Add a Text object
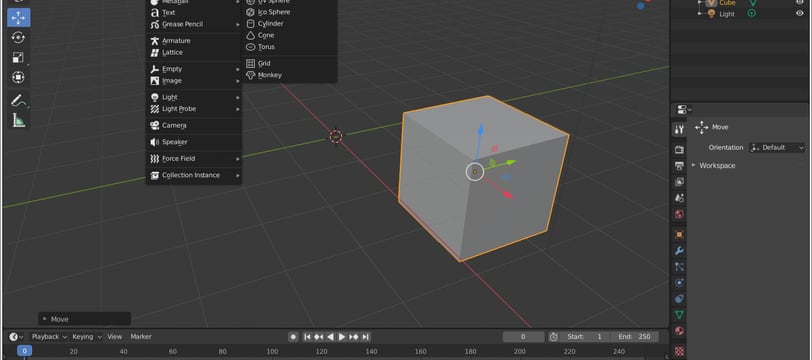This screenshot has height=360, width=812. [x=194, y=12]
